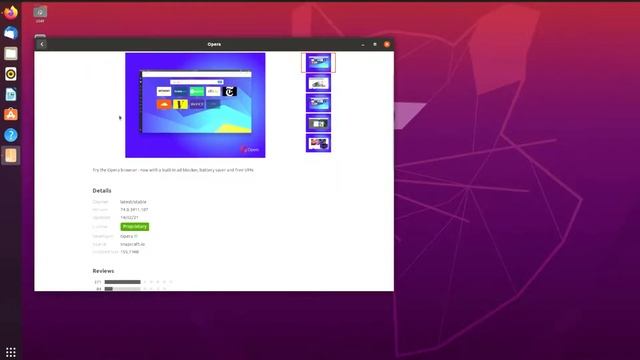640x360 pixels.
Task: Go back using the header arrow button
Action: coord(42,44)
